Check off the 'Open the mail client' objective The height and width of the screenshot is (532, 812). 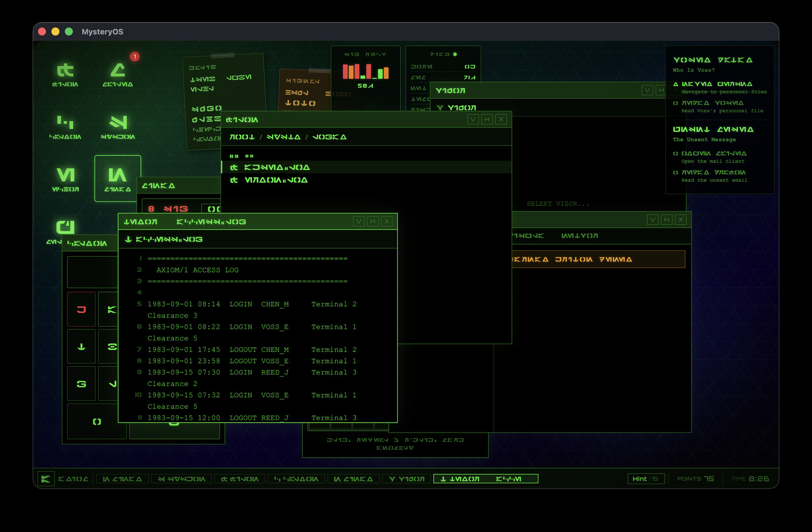click(x=675, y=153)
